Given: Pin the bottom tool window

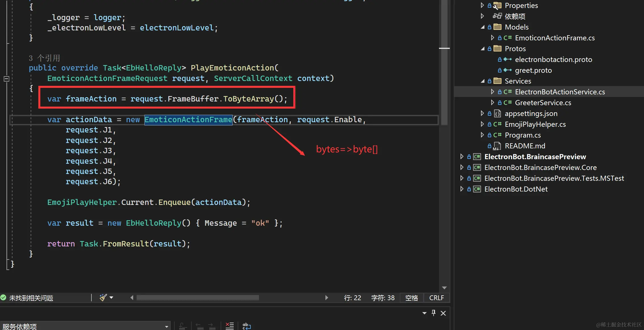Looking at the screenshot, I should tap(434, 313).
